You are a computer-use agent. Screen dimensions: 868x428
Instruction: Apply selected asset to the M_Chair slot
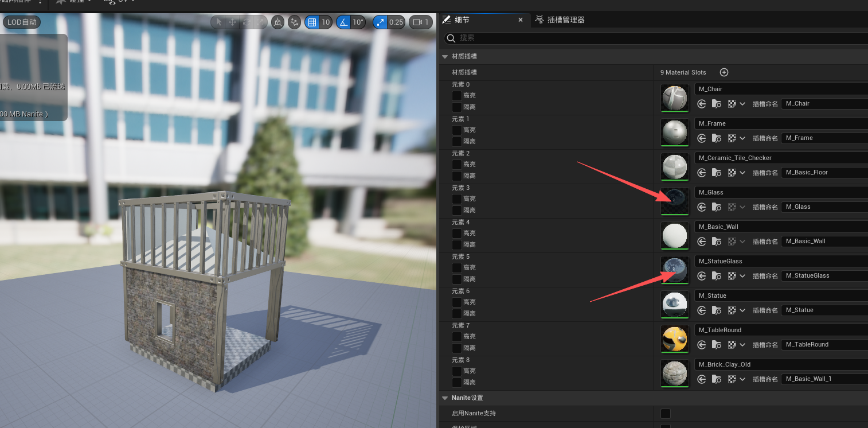tap(702, 104)
